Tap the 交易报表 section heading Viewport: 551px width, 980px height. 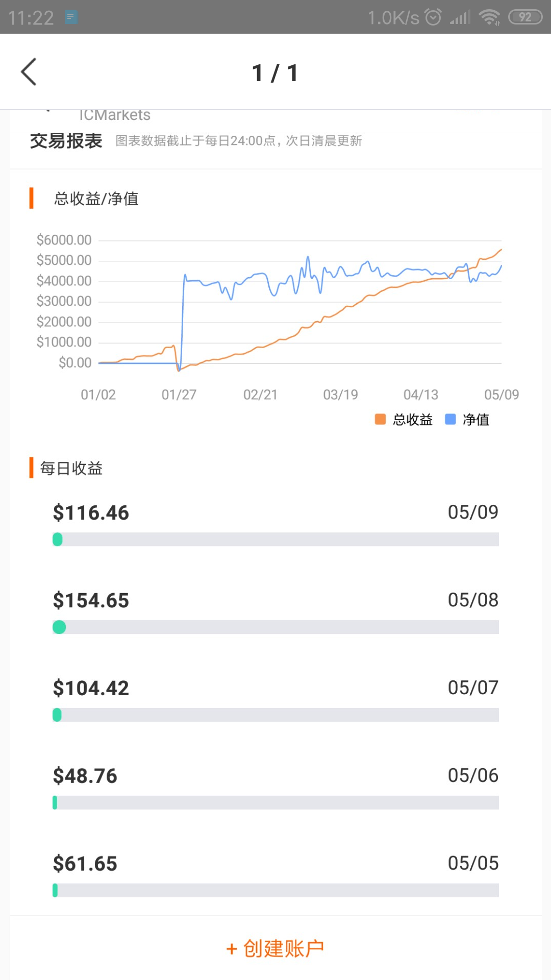tap(66, 141)
